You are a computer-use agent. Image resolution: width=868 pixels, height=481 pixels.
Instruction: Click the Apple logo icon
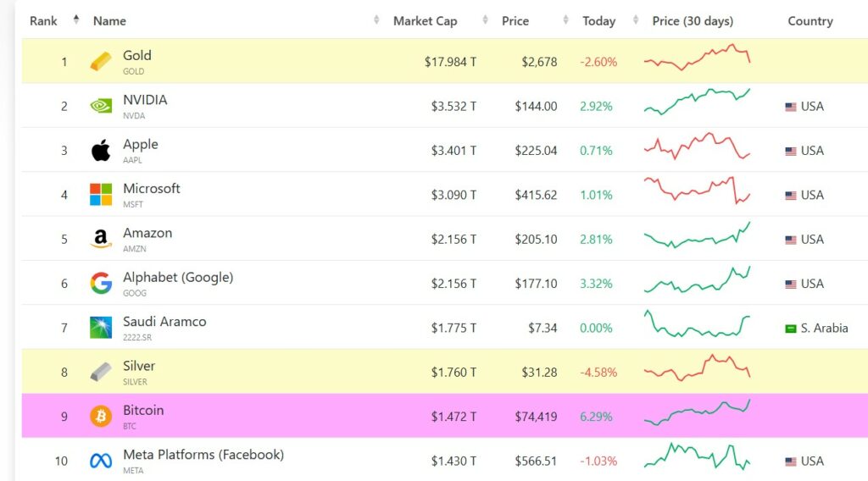[101, 151]
